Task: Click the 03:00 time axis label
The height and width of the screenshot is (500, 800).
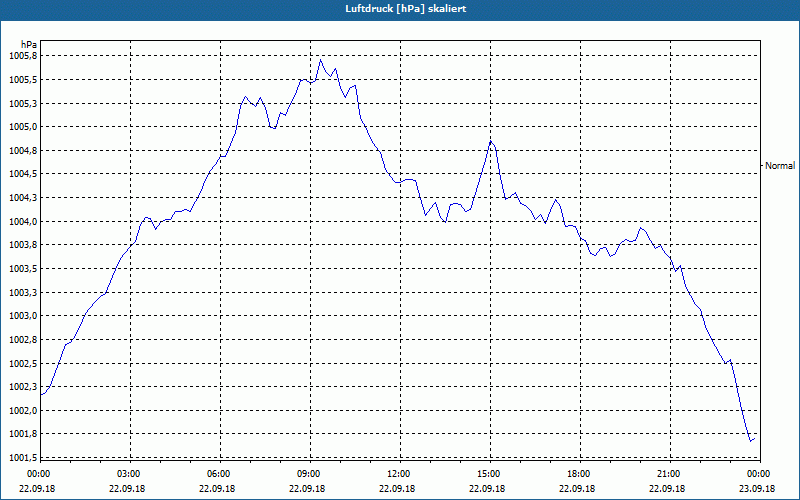Action: [x=128, y=474]
